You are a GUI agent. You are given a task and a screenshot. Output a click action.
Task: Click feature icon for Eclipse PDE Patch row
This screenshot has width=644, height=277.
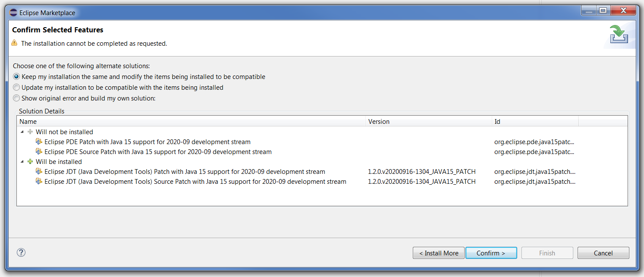coord(39,142)
